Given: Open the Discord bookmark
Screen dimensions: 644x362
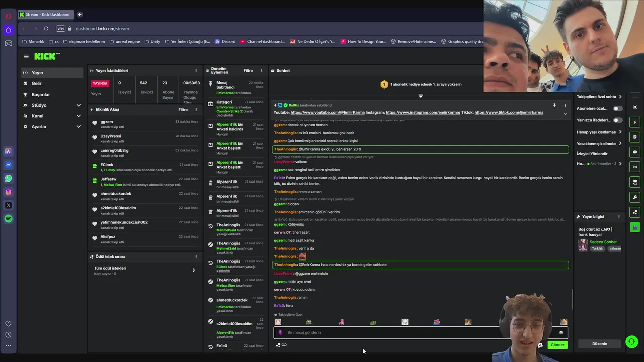Looking at the screenshot, I should coord(225,42).
